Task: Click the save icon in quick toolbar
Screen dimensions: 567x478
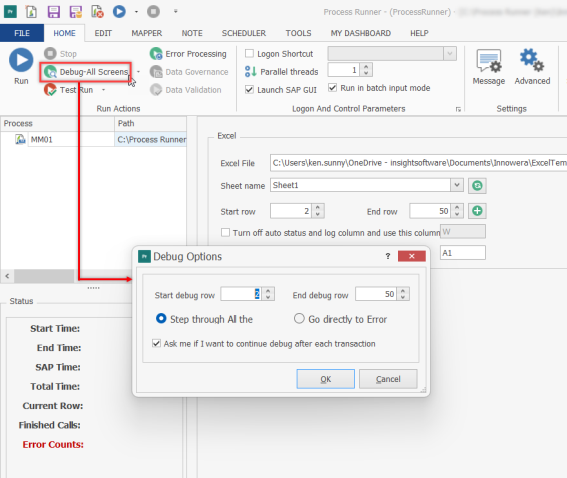Action: pos(54,12)
